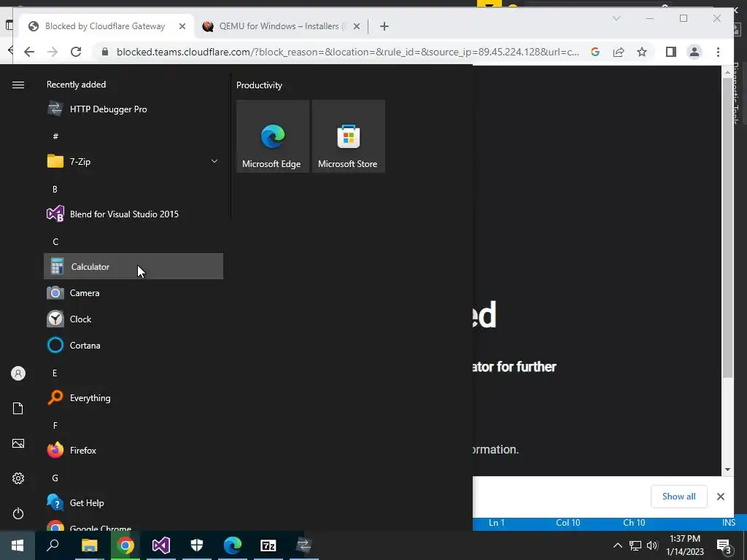Image resolution: width=747 pixels, height=560 pixels.
Task: Click the Windows Start button
Action: [x=18, y=545]
